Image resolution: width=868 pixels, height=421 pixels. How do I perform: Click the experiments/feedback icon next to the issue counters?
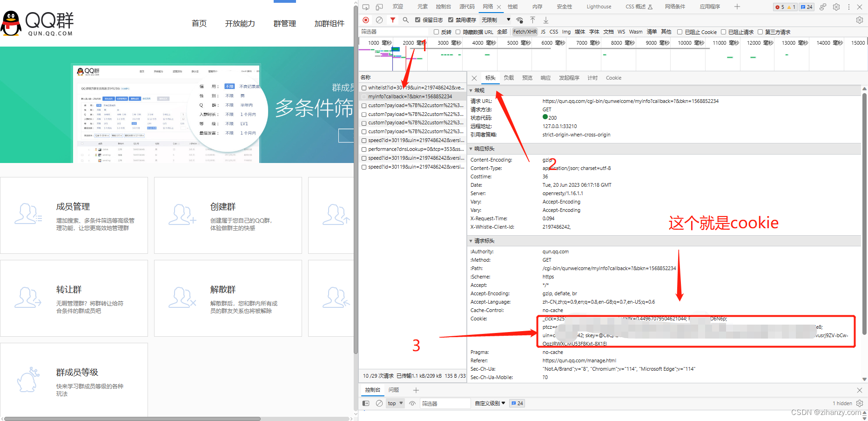[823, 7]
